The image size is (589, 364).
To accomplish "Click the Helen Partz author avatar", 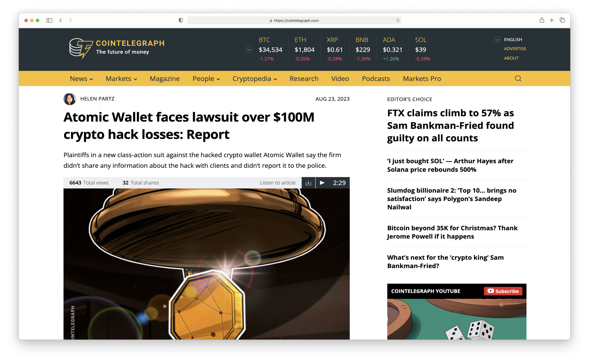I will tap(70, 99).
